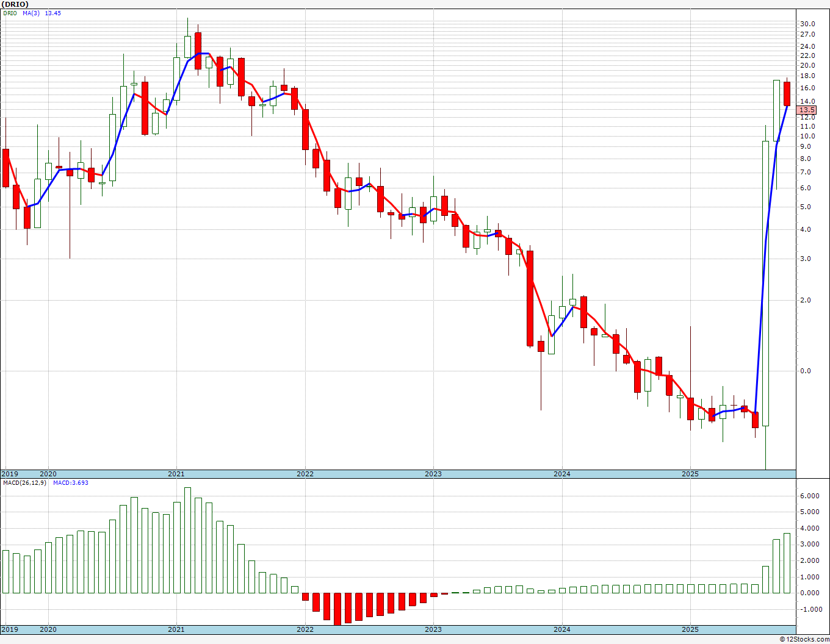Click the MA(3) indicator label

coord(32,13)
